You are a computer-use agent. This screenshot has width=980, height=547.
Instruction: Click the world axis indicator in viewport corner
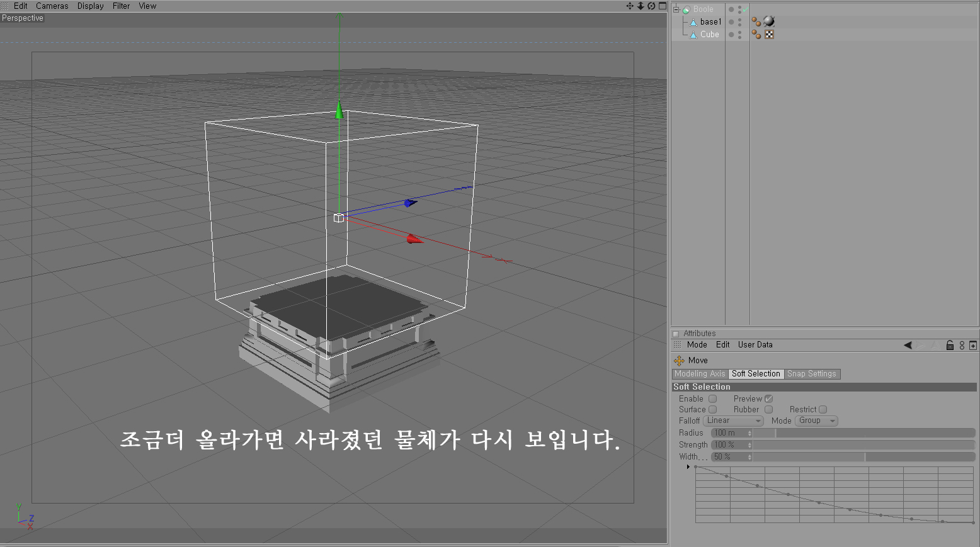(x=25, y=516)
